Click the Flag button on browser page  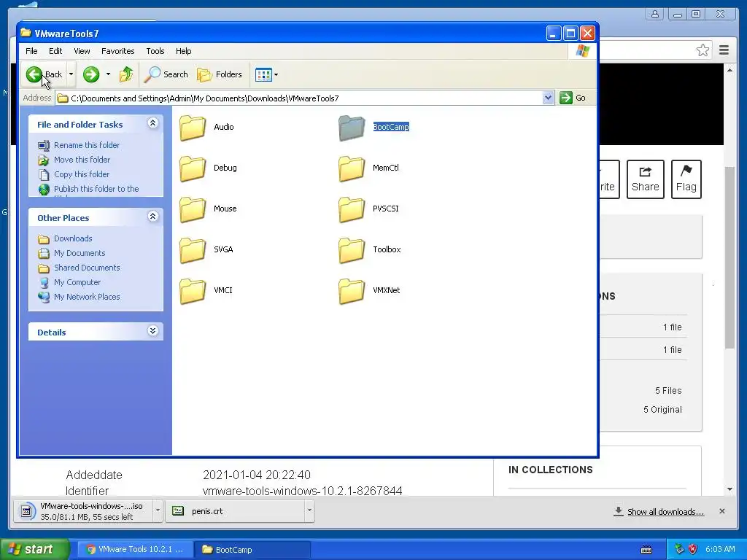pos(686,179)
